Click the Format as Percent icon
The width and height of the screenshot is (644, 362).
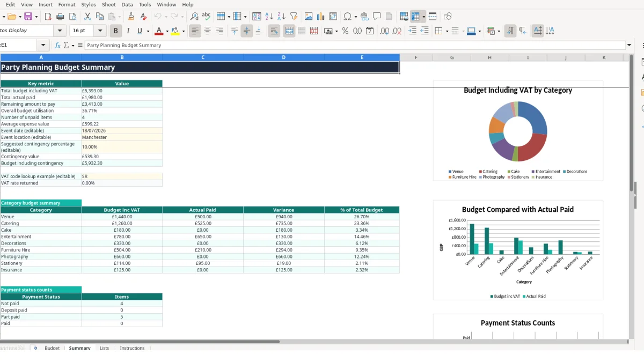click(x=345, y=31)
